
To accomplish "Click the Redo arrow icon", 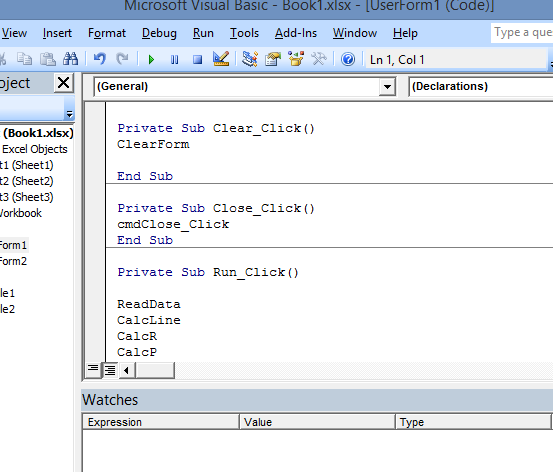I will coord(122,59).
